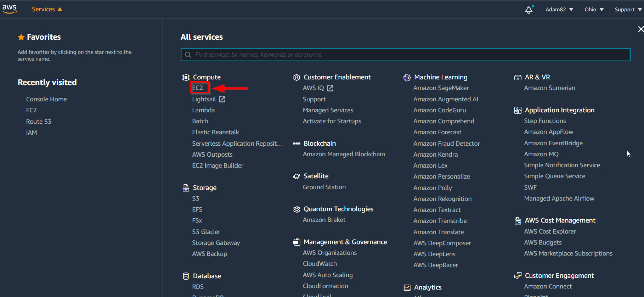
Task: Open Amazon EventBridge service
Action: tap(553, 143)
